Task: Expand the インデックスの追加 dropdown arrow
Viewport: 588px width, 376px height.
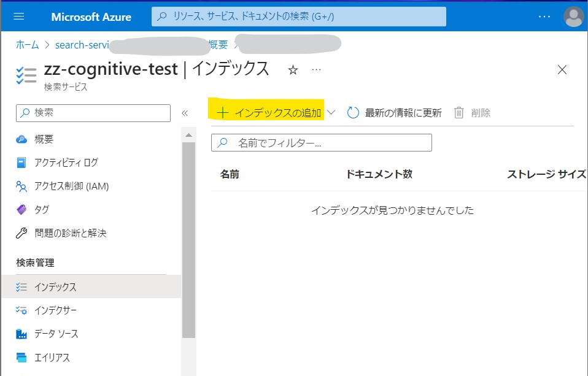Action: point(331,112)
